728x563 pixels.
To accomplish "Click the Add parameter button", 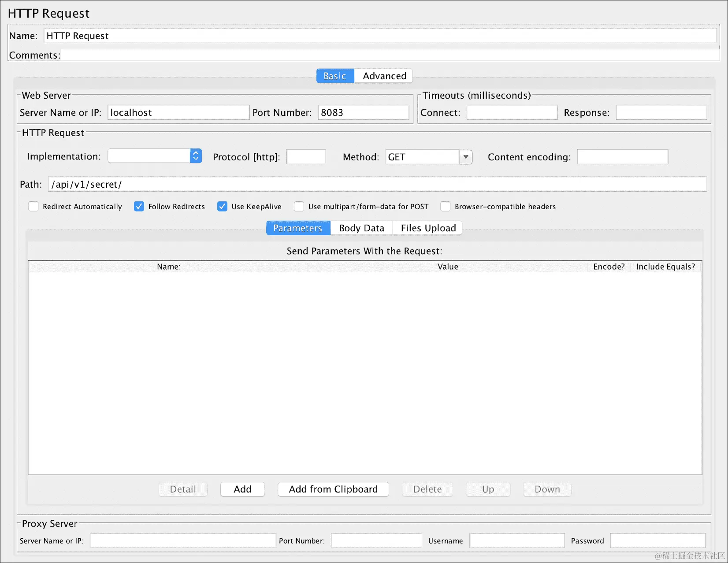I will tap(242, 489).
